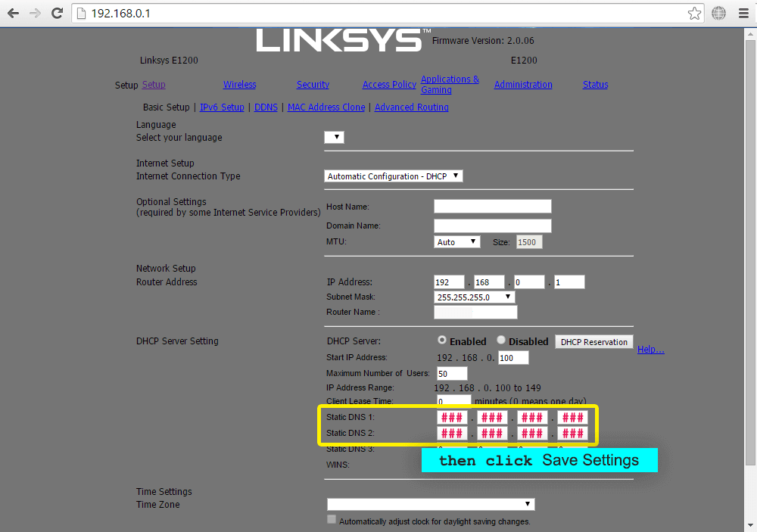Click the browser forward arrow
Screen dimensions: 757x532
[x=35, y=13]
